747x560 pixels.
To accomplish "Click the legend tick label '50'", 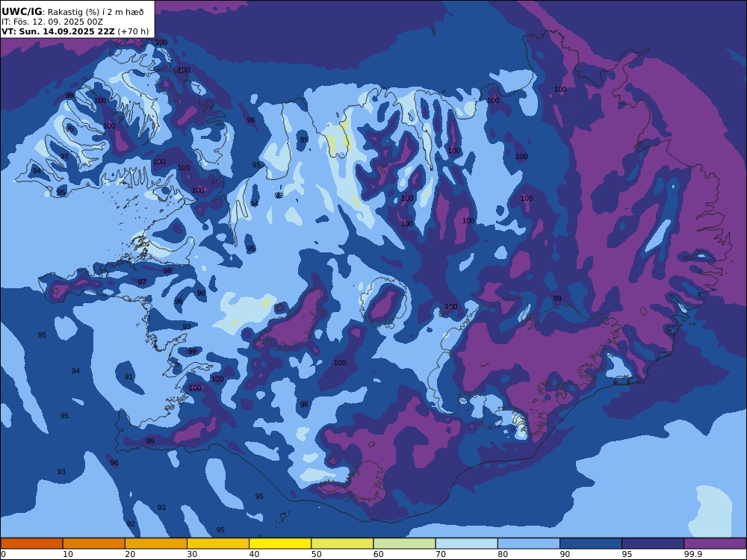I will tap(316, 554).
